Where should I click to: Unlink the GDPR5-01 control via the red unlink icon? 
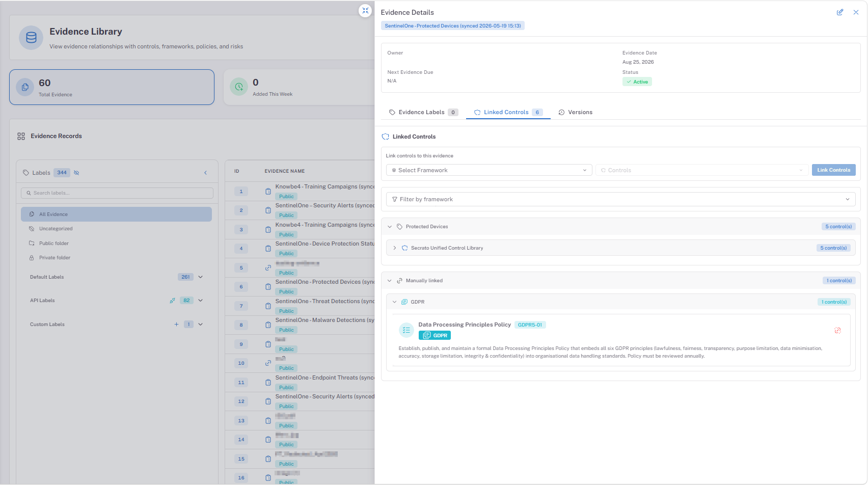pos(837,331)
